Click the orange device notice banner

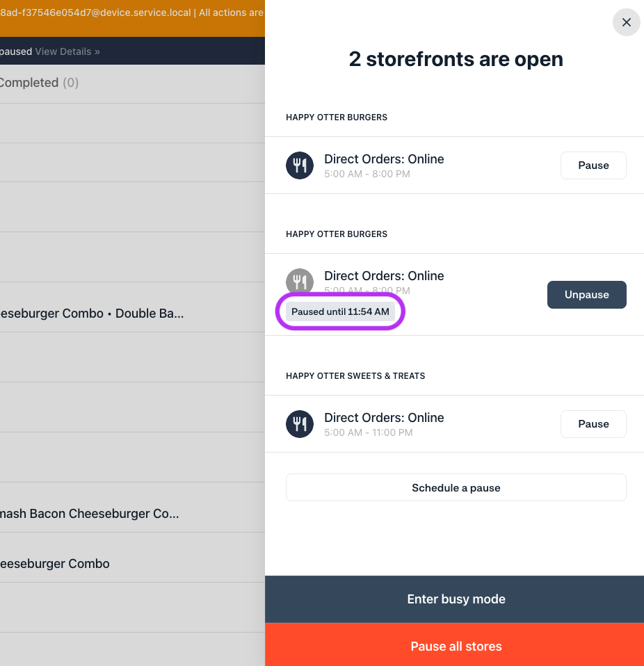click(x=132, y=13)
